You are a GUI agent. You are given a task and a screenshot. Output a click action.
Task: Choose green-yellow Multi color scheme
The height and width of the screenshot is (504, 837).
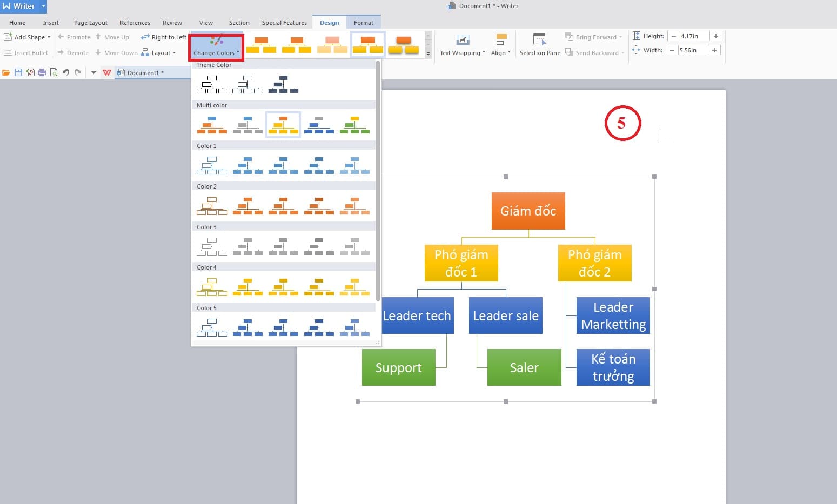click(354, 125)
